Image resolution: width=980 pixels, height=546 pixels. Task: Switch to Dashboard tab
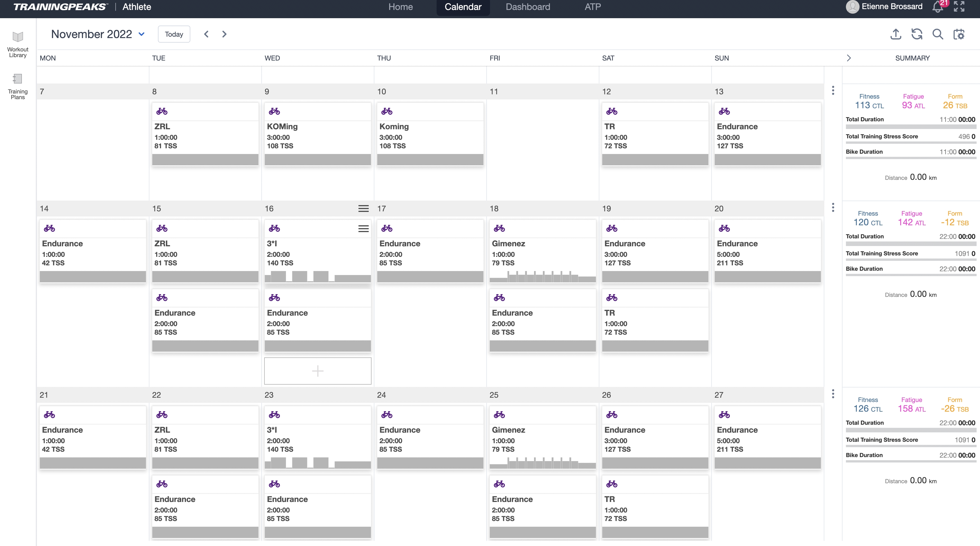coord(528,7)
